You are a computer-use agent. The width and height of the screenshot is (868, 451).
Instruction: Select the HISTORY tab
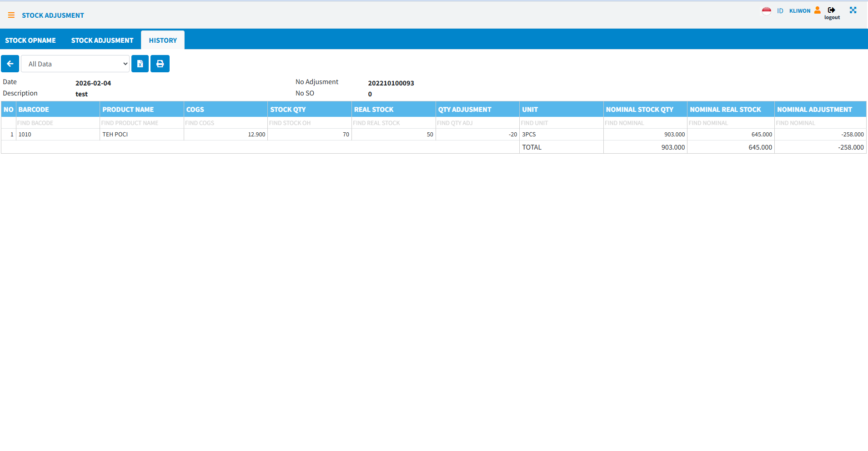pos(163,40)
